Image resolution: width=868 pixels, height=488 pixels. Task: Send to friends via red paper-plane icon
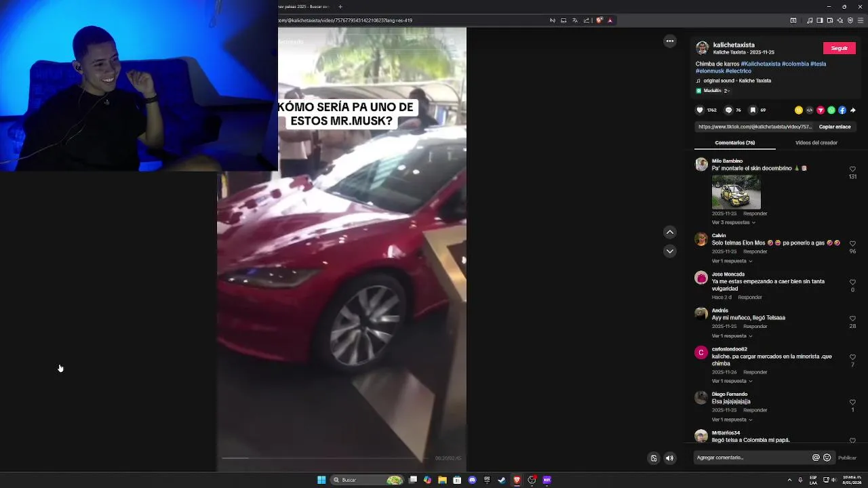[x=820, y=110]
